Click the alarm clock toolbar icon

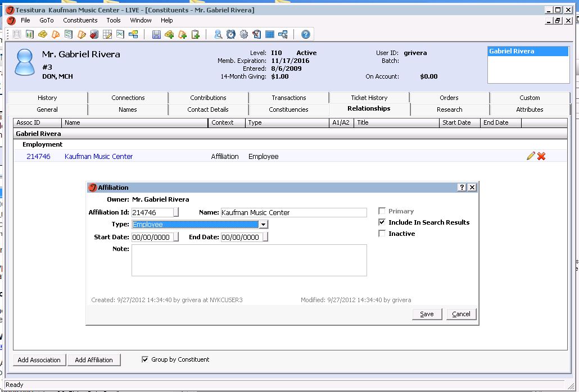[231, 35]
